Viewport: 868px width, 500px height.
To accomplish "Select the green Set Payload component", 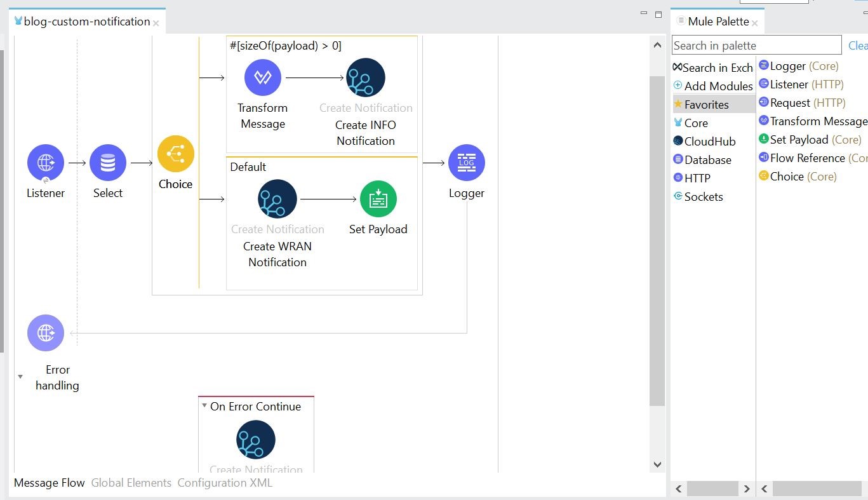I will [378, 199].
